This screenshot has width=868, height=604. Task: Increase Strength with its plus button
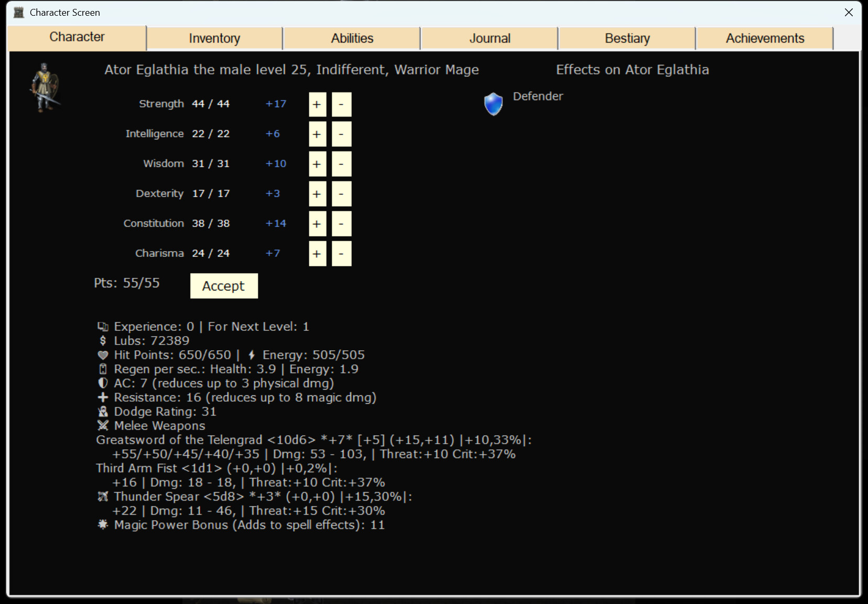click(317, 104)
